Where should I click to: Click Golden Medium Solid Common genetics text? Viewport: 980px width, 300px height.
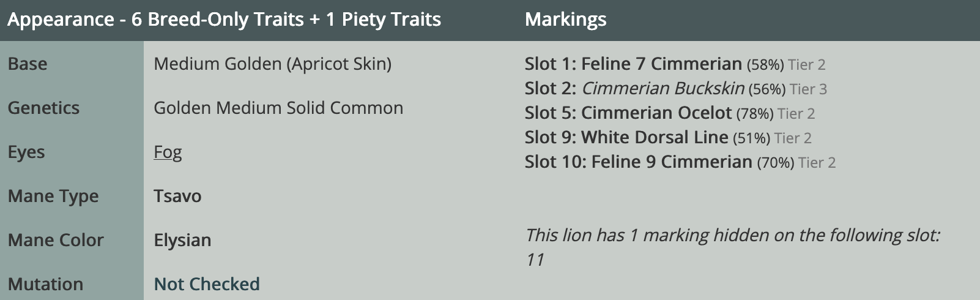tap(278, 108)
